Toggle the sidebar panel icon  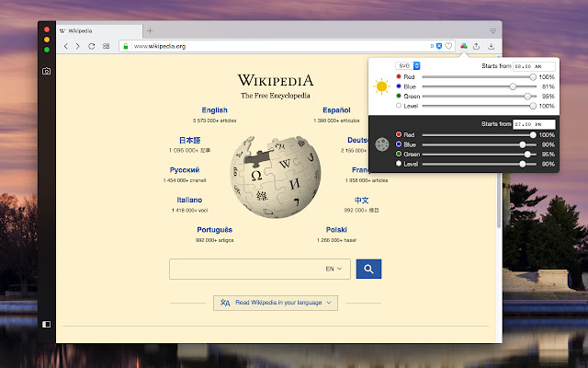47,324
